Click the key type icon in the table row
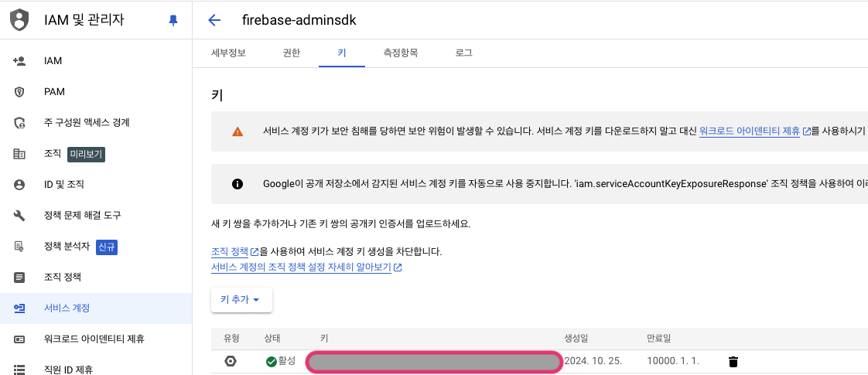This screenshot has width=868, height=375. click(231, 362)
